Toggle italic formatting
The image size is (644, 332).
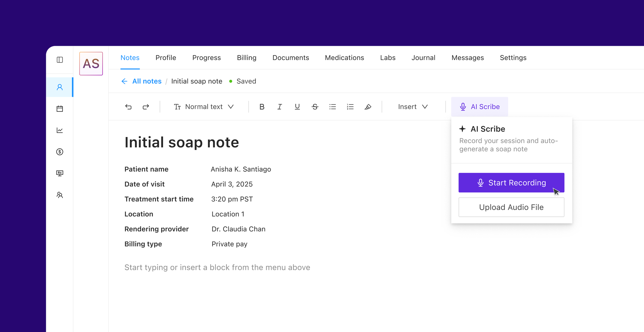(x=279, y=107)
